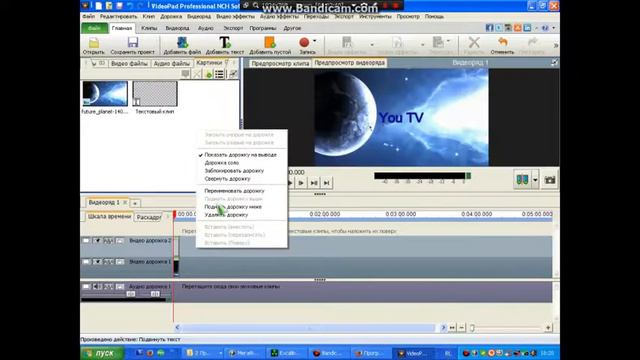Image resolution: width=640 pixels, height=360 pixels.
Task: Click the Отменить undo arrow icon
Action: 502,42
